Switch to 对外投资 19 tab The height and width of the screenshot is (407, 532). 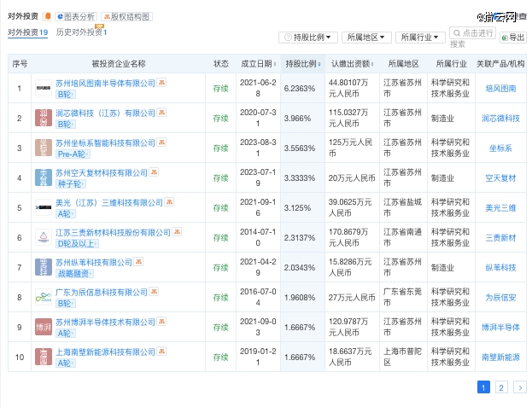click(x=28, y=32)
